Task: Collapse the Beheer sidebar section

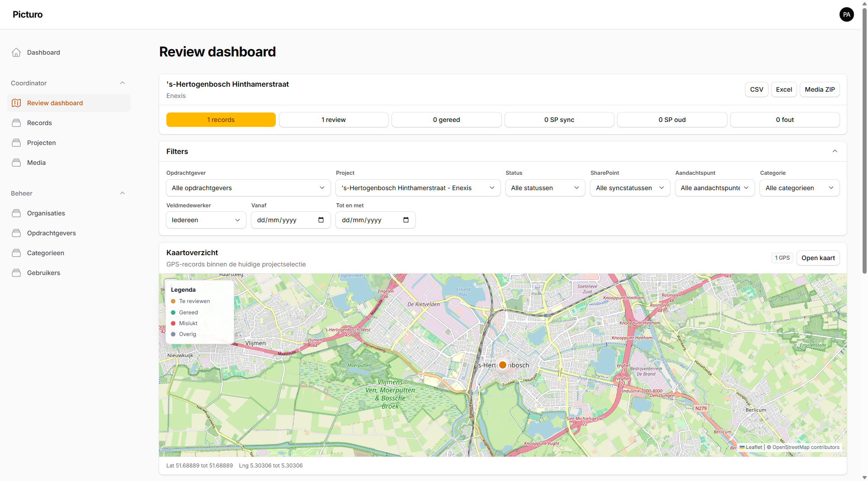Action: tap(123, 193)
